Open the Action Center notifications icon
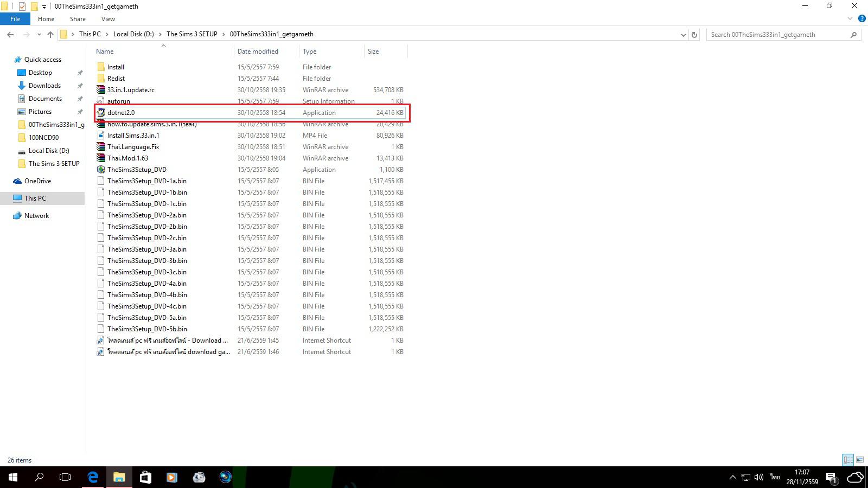Screen dimensions: 868x488 pos(831,477)
